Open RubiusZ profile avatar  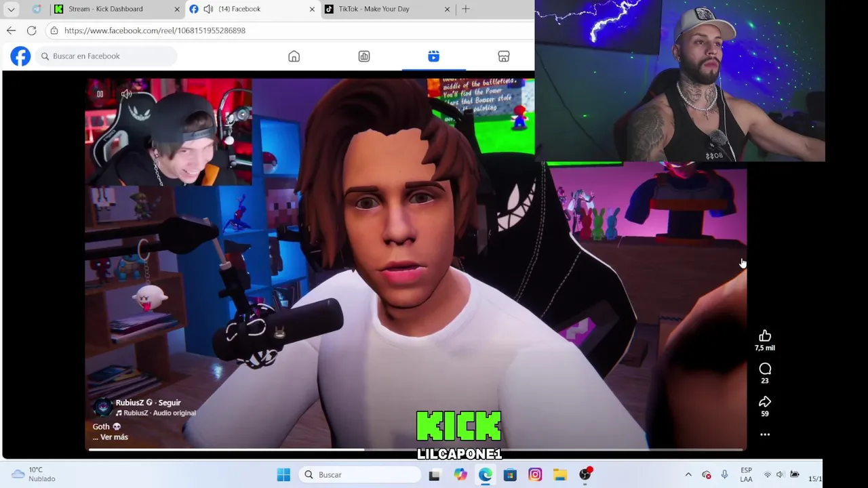(102, 407)
